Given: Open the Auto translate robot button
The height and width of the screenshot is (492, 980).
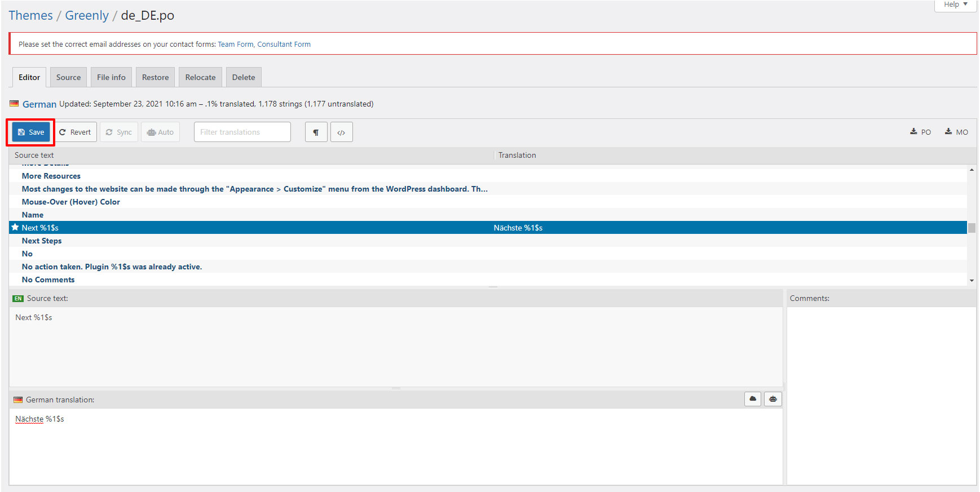Looking at the screenshot, I should 160,132.
